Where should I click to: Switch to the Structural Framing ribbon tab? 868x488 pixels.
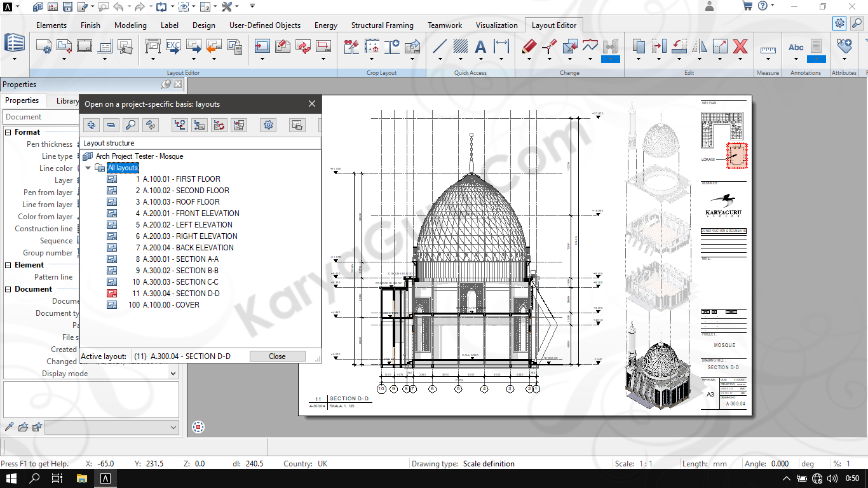coord(382,25)
